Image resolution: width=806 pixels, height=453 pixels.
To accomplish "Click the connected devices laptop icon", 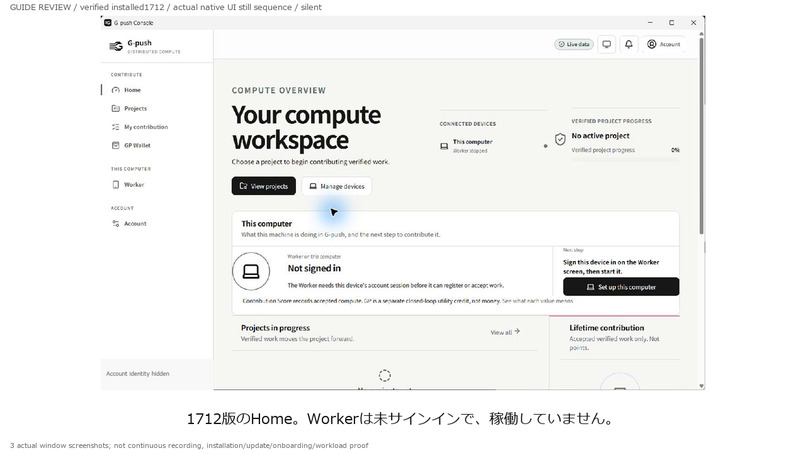I will coord(444,146).
